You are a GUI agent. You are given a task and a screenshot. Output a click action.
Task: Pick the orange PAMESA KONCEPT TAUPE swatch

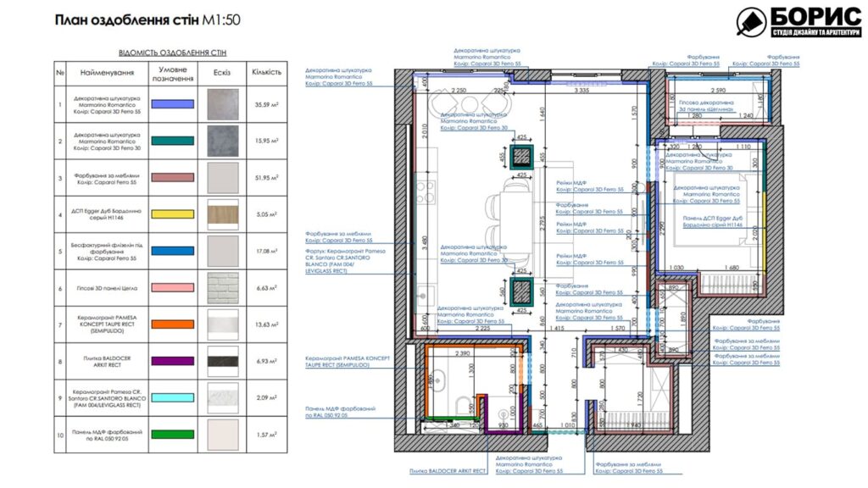pos(172,324)
